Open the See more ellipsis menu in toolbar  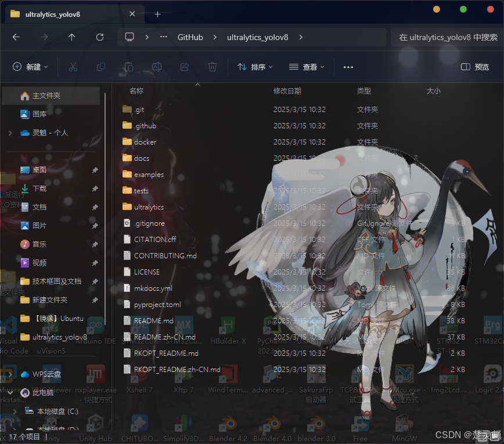pos(348,67)
